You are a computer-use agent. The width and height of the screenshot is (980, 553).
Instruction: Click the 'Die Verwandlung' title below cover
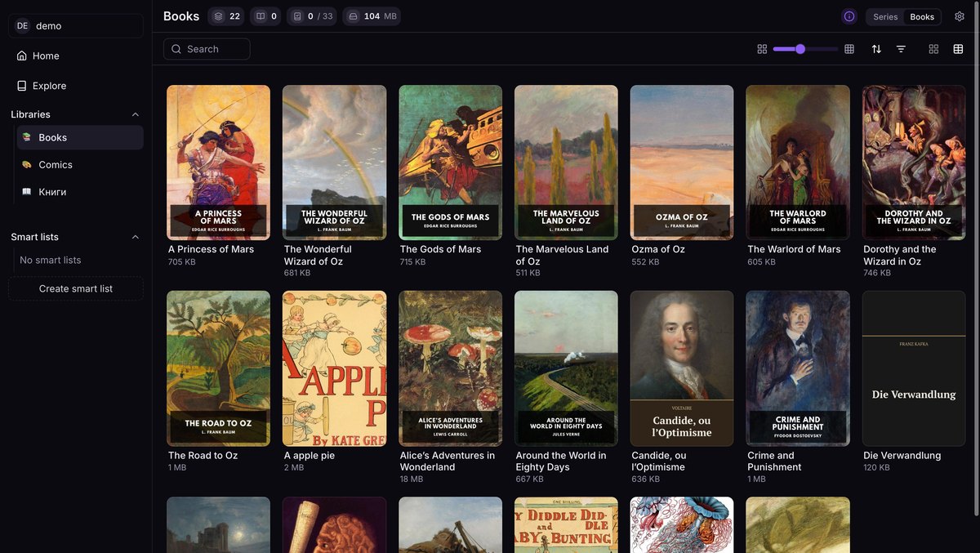coord(902,455)
